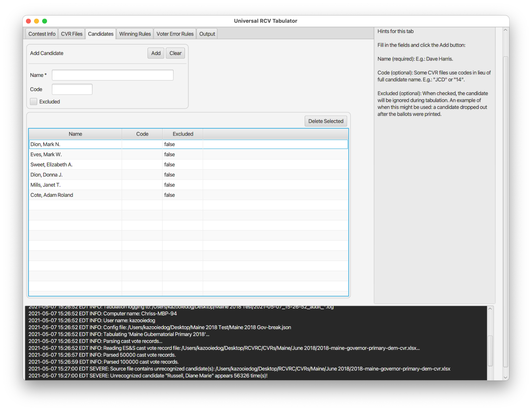The image size is (532, 411).
Task: Focus the candidate Code input field
Action: (x=72, y=89)
